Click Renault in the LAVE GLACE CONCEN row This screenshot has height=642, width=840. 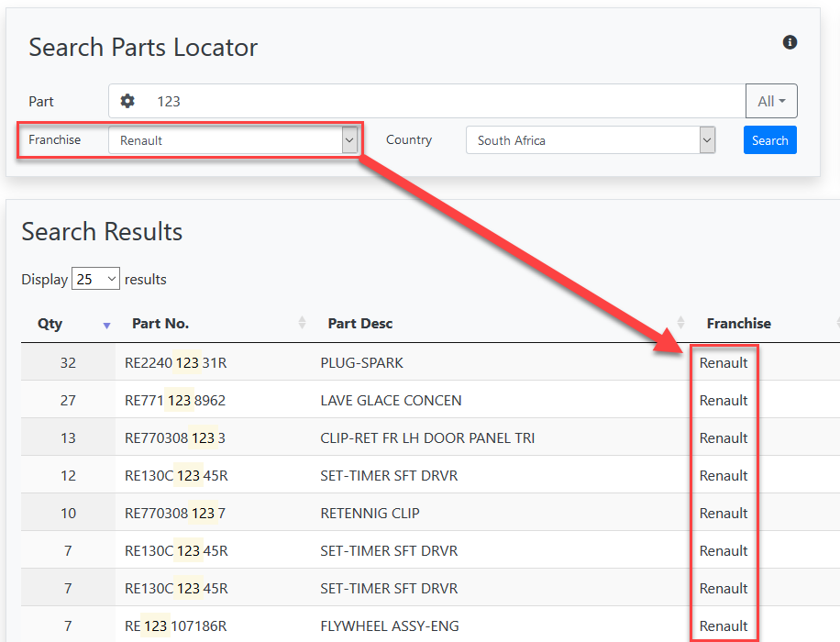pos(724,400)
